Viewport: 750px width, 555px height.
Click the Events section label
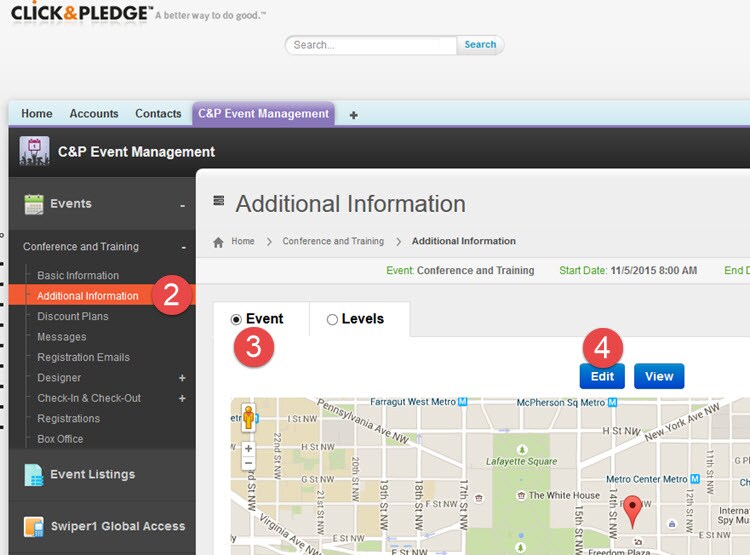coord(71,204)
